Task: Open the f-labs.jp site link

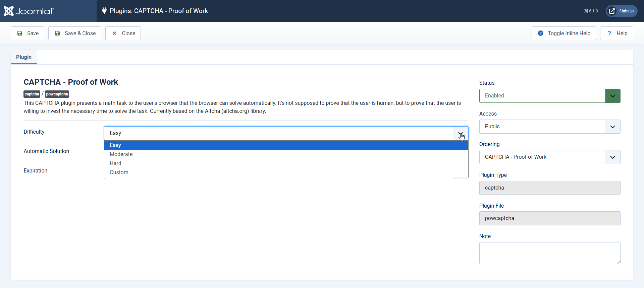Action: [622, 11]
